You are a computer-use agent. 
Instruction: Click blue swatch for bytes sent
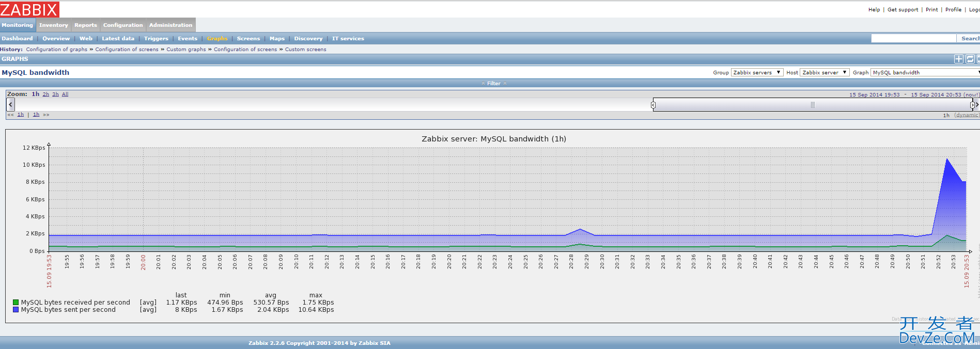click(x=15, y=310)
